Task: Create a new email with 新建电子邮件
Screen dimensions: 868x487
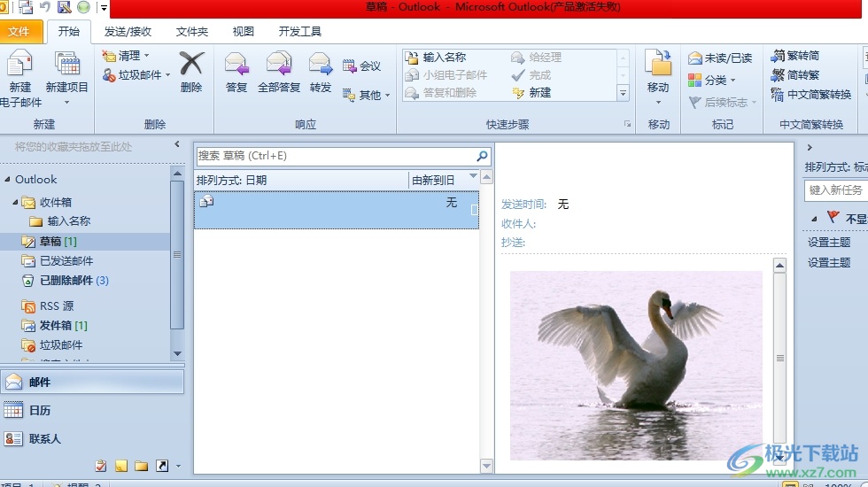Action: pos(19,78)
